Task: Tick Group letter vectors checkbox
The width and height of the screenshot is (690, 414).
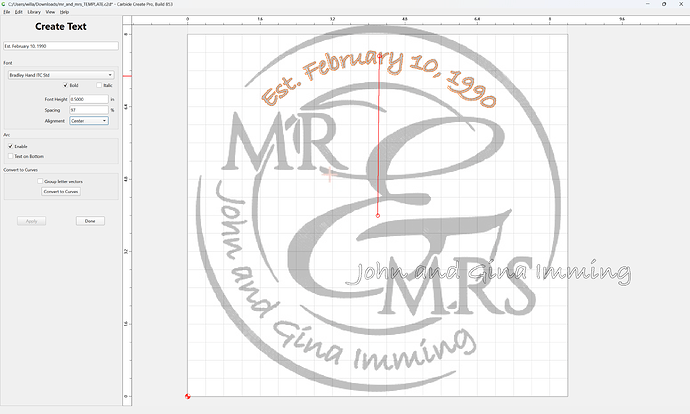Action: click(40, 181)
